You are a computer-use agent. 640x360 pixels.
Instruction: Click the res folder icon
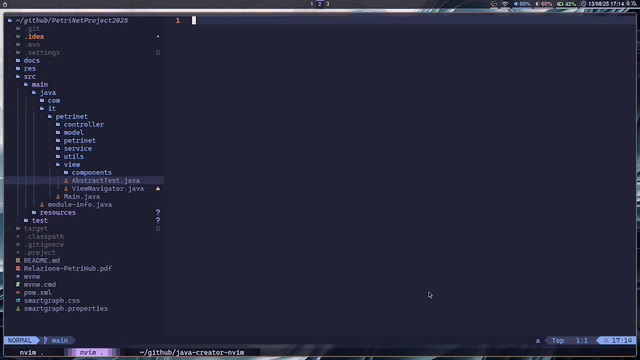pos(18,69)
